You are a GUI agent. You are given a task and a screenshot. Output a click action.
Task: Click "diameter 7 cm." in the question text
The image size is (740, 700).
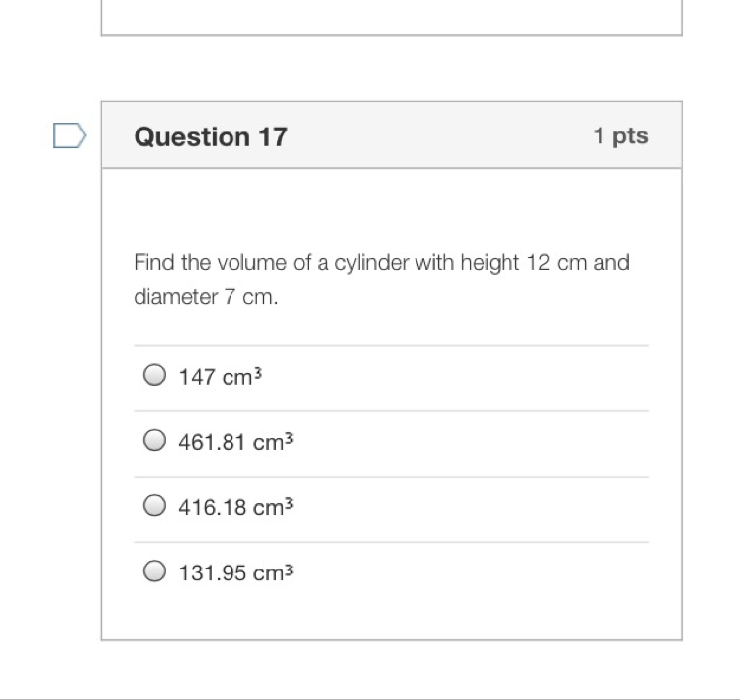point(206,297)
